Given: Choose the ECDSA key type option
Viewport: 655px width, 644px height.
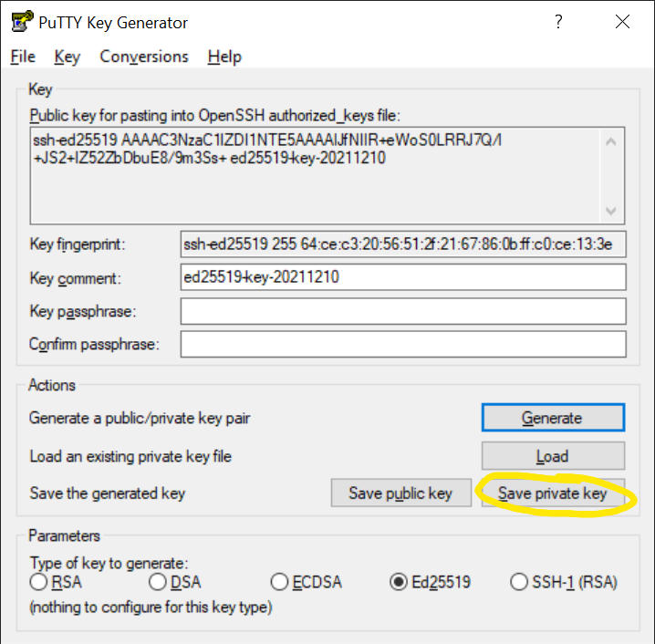Looking at the screenshot, I should click(280, 582).
